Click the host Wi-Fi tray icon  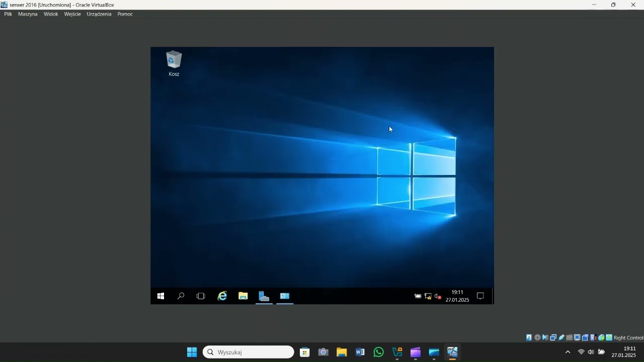tap(581, 352)
